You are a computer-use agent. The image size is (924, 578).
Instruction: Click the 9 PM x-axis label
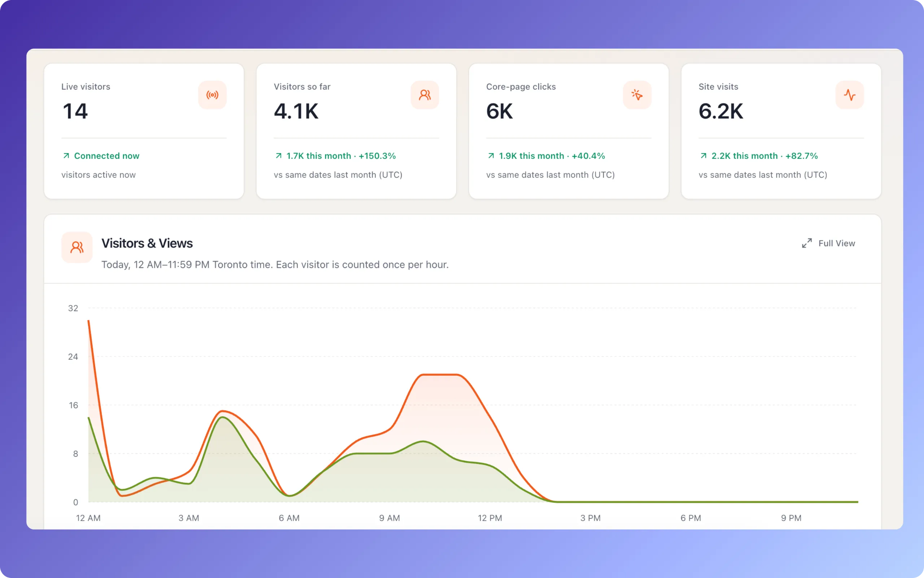(791, 518)
